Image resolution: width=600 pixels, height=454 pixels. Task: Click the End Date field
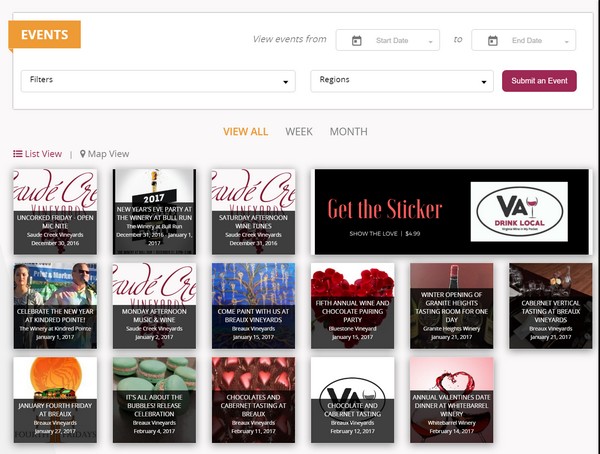523,40
